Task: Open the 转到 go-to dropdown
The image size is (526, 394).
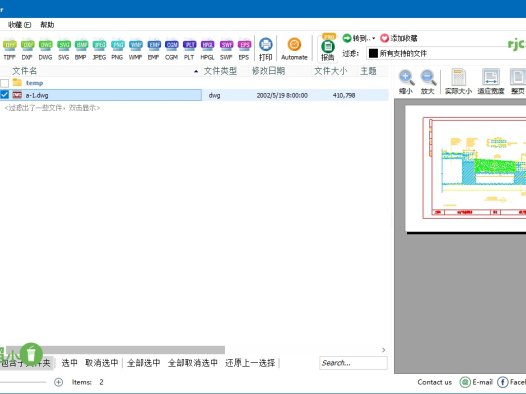Action: point(359,38)
